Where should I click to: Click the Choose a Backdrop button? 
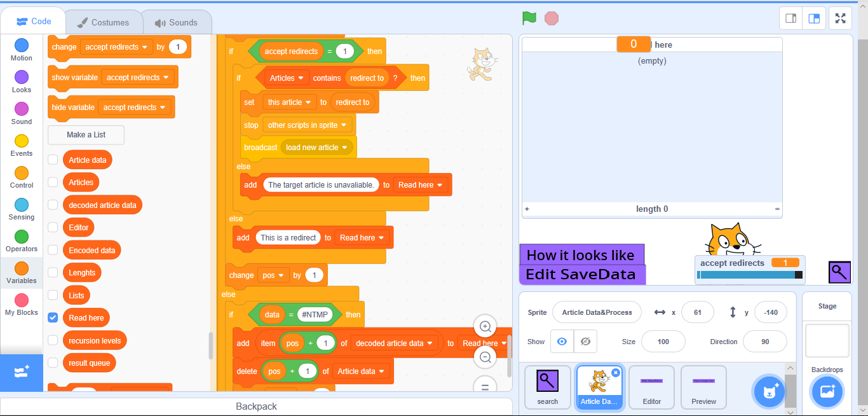point(827,392)
